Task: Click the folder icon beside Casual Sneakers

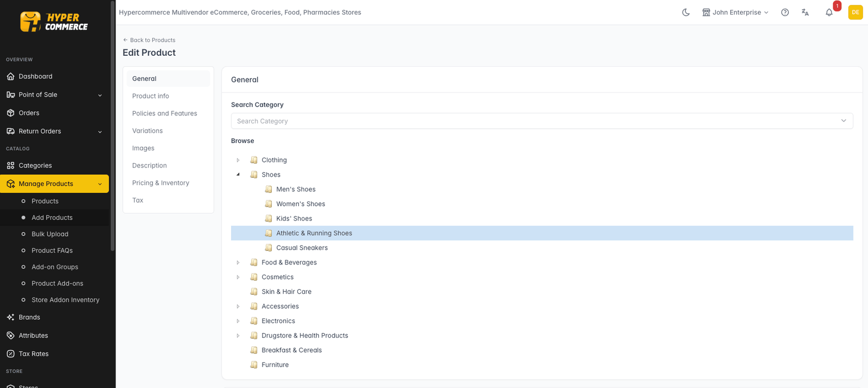Action: point(269,248)
